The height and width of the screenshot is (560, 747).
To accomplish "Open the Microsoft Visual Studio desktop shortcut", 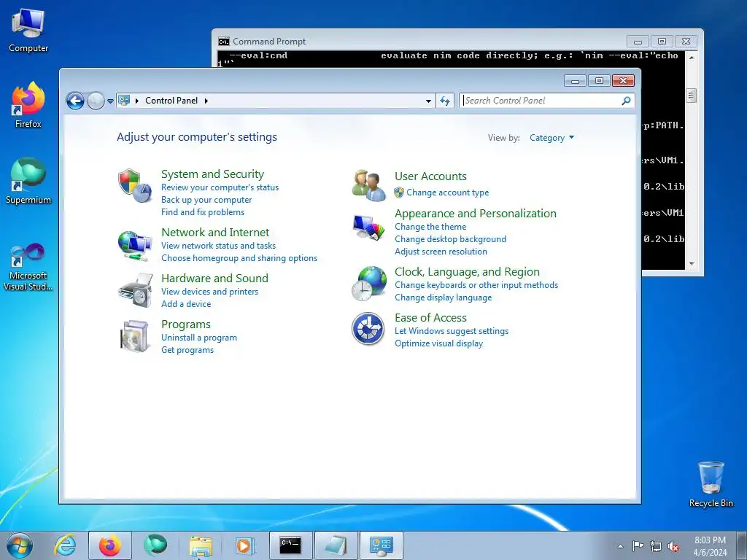I will (28, 267).
